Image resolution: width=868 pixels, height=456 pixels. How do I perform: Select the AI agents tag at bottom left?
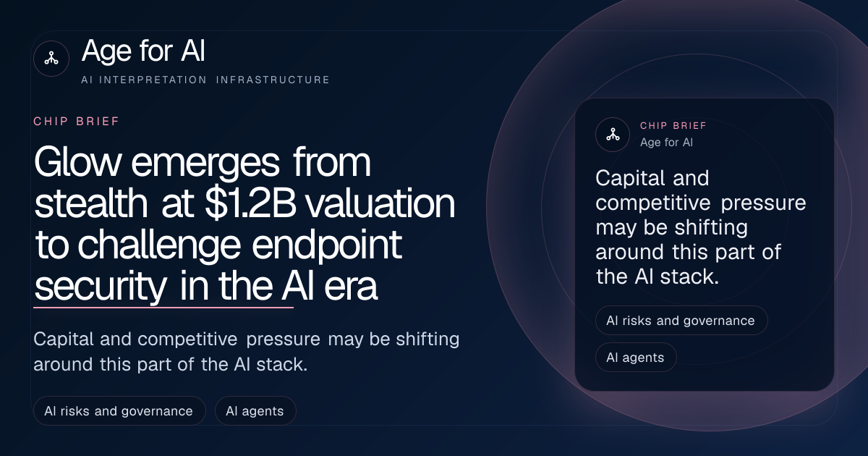coord(255,411)
